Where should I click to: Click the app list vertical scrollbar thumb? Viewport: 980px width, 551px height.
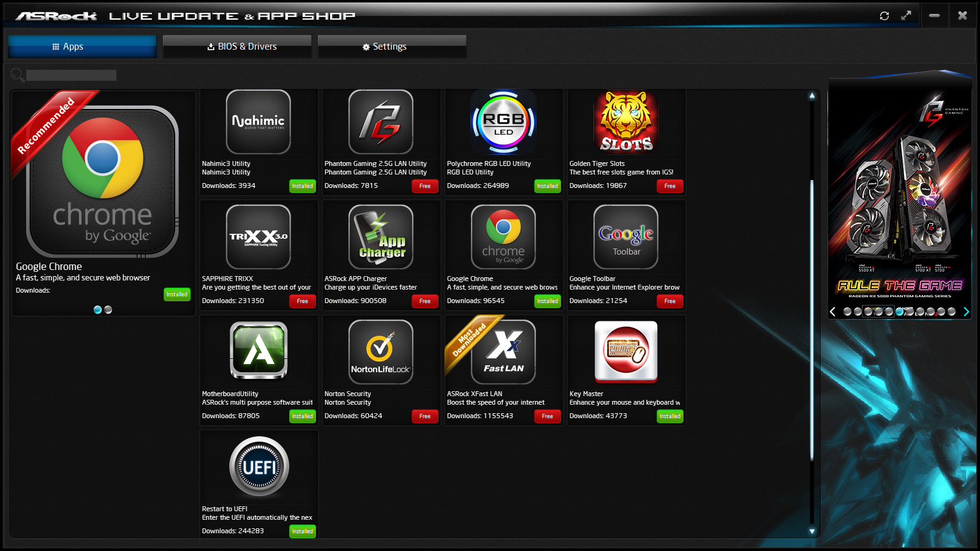click(x=812, y=320)
